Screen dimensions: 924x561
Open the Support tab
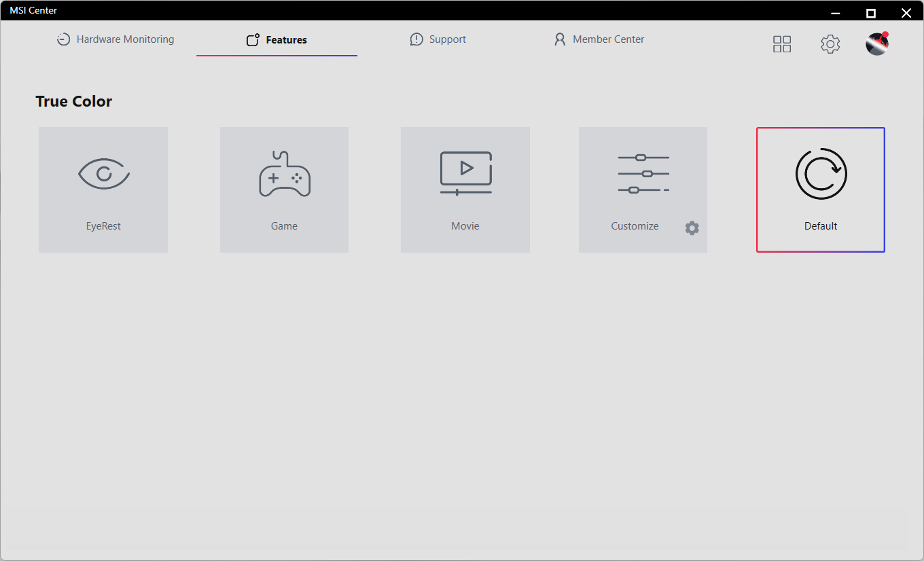(438, 39)
